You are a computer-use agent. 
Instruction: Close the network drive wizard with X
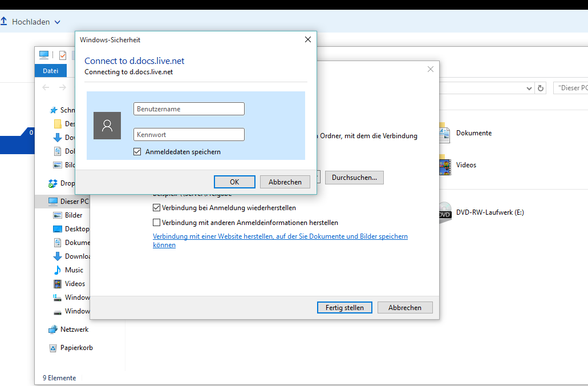click(431, 69)
